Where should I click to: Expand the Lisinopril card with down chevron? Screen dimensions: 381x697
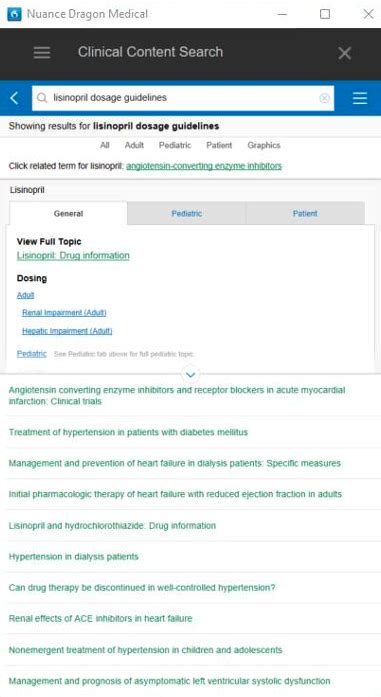click(190, 375)
